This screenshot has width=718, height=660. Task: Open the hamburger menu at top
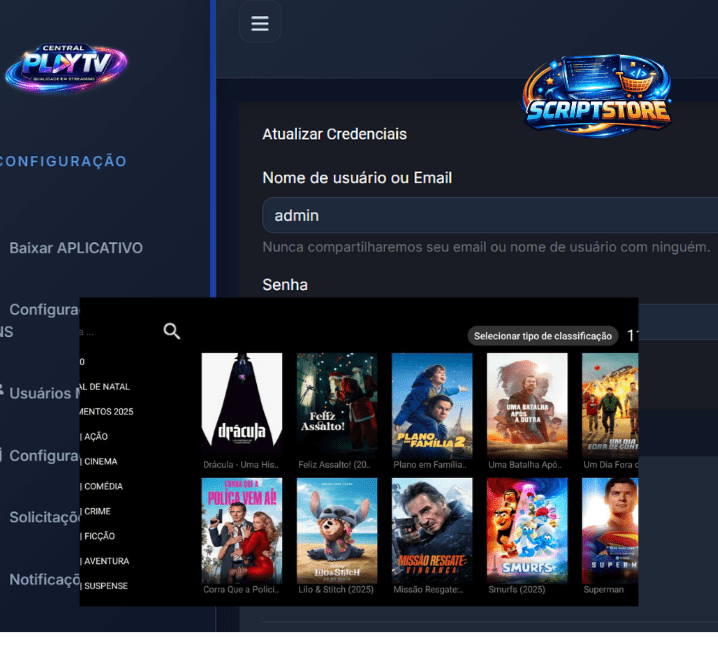click(x=260, y=23)
